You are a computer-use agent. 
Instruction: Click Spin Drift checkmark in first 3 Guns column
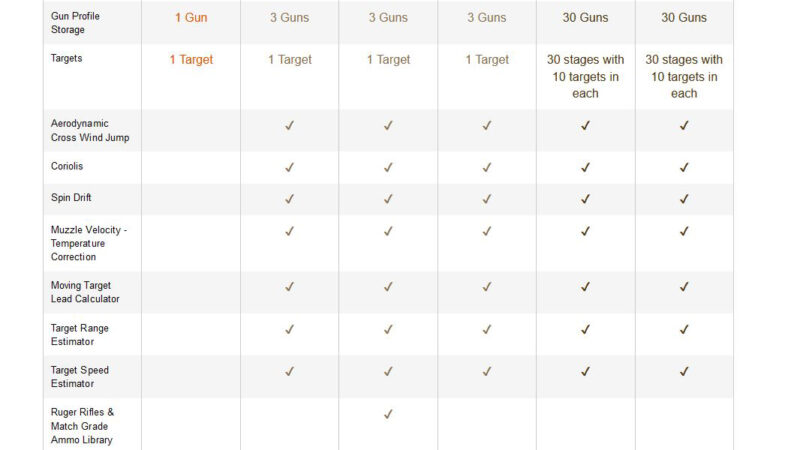pyautogui.click(x=289, y=199)
